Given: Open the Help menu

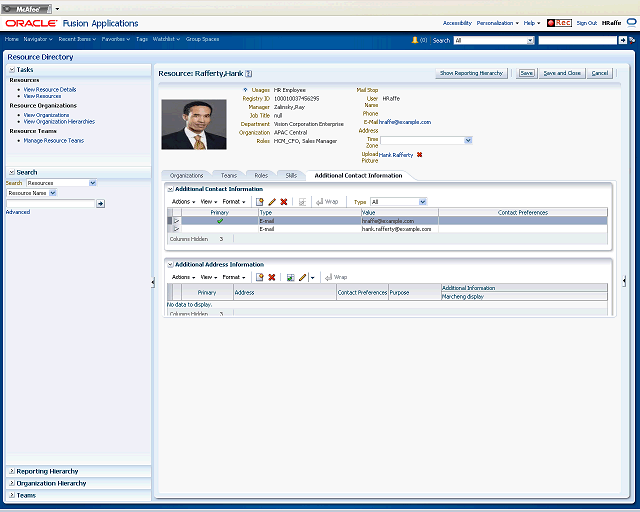Looking at the screenshot, I should (532, 23).
